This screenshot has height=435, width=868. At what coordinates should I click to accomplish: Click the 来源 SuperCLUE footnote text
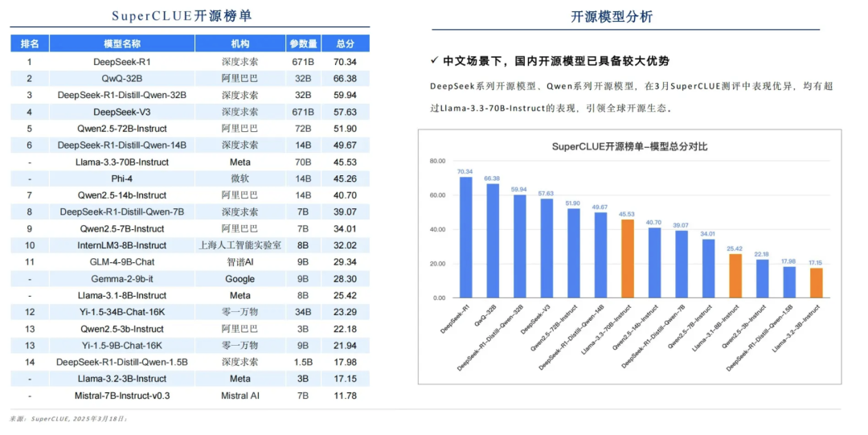pos(68,419)
